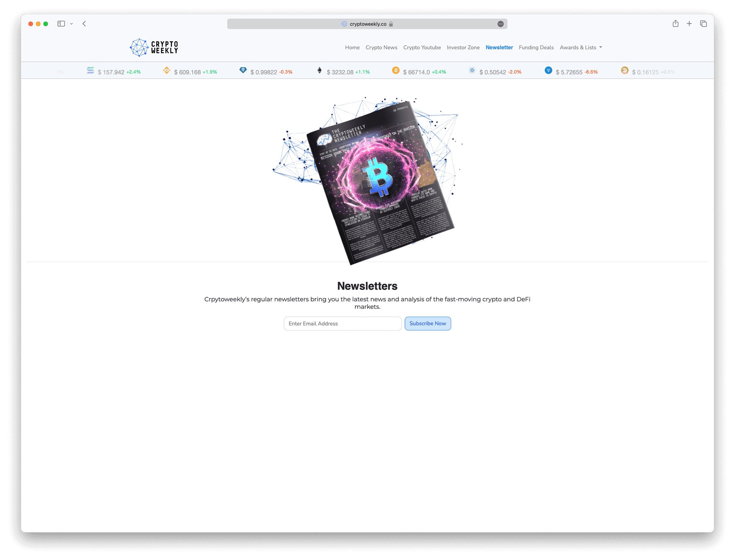Click the Home navigation menu item

[352, 47]
